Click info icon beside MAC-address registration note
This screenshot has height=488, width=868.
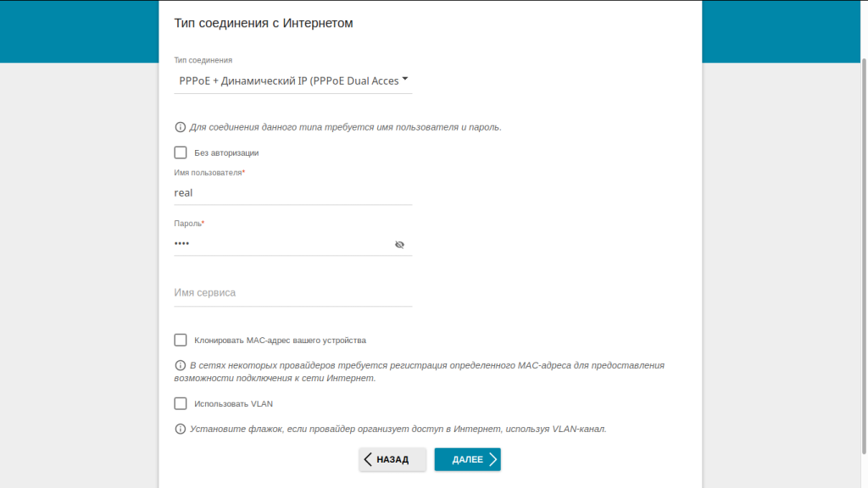pyautogui.click(x=180, y=365)
